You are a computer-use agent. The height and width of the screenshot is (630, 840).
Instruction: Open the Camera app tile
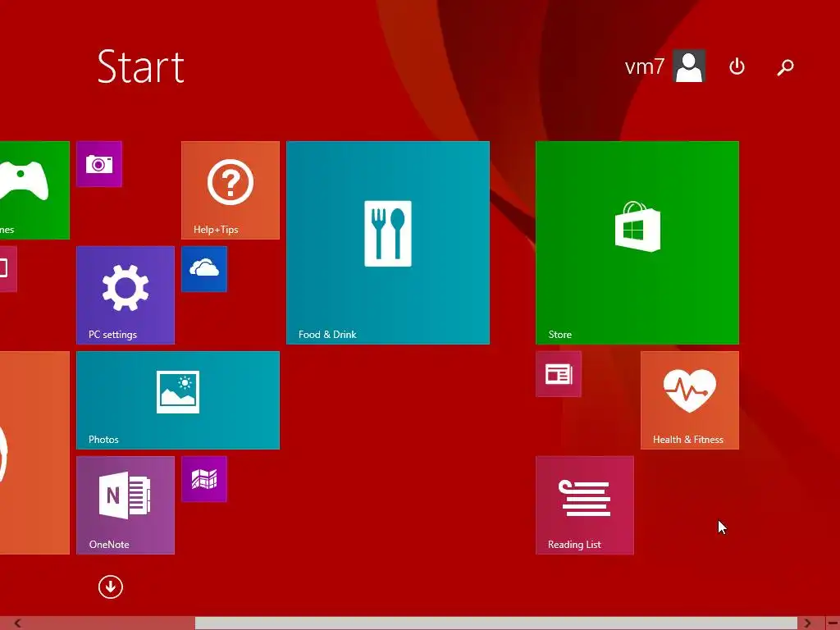pyautogui.click(x=99, y=164)
